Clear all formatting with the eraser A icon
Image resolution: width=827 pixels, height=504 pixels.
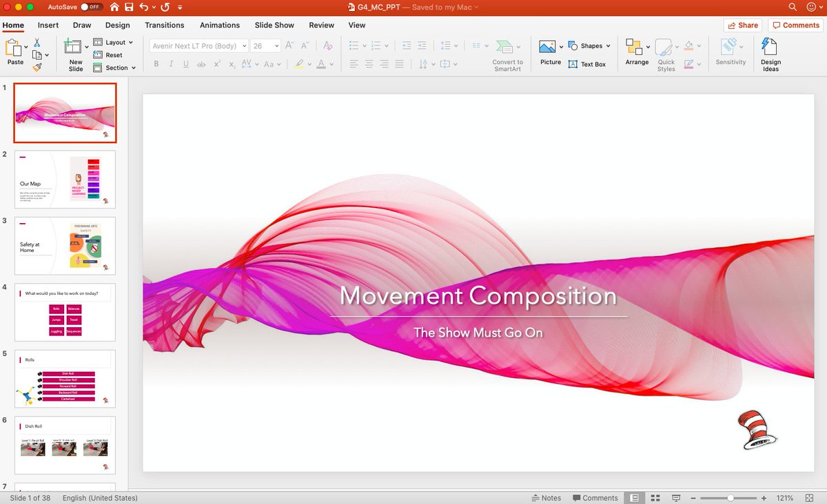tap(328, 45)
